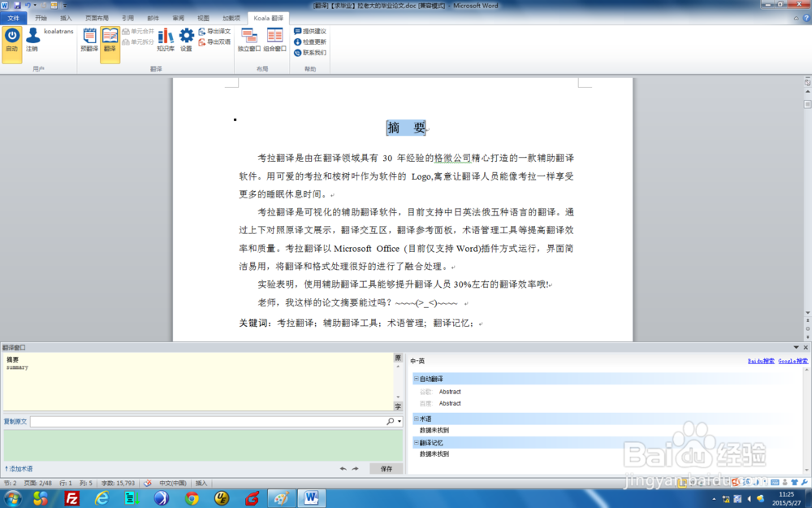
Task: Go to next segment arrow
Action: (x=356, y=469)
